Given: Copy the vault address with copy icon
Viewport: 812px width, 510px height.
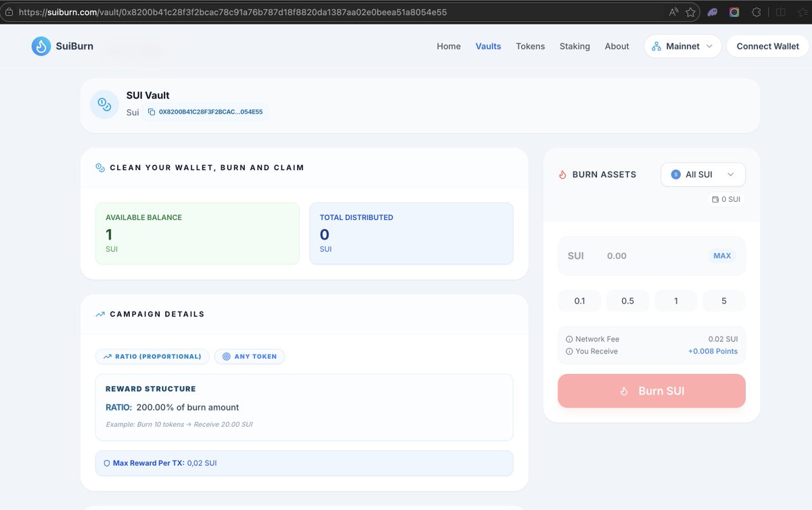Looking at the screenshot, I should click(x=152, y=112).
